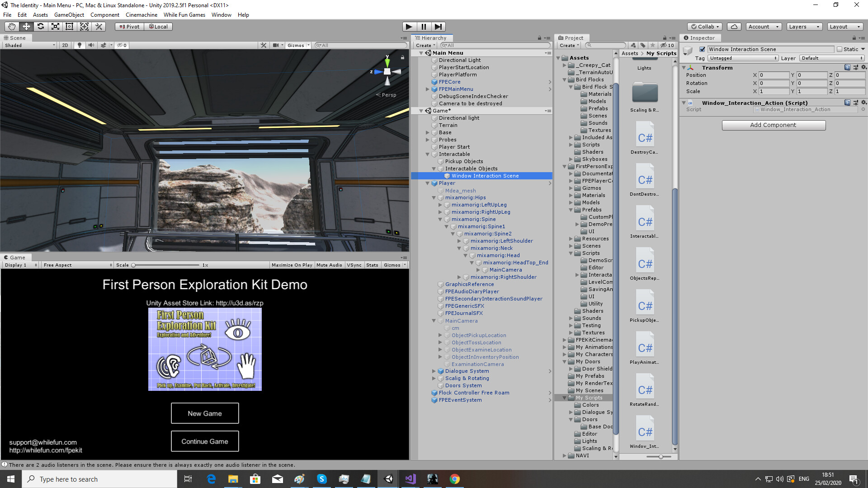
Task: Adjust the Game view Scale slider
Action: click(134, 265)
